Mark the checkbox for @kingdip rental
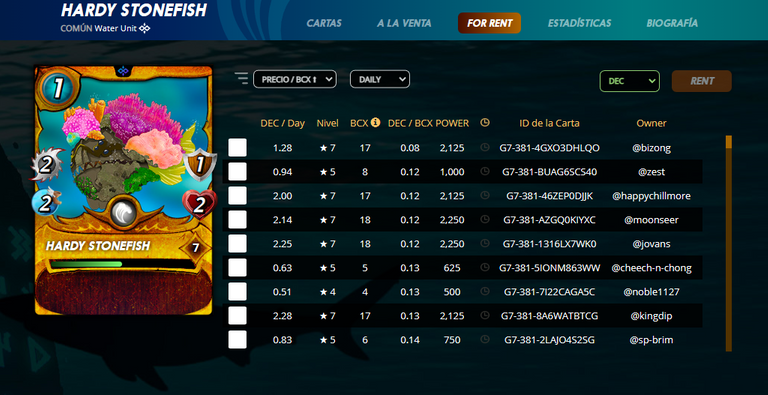The image size is (768, 395). (x=238, y=316)
